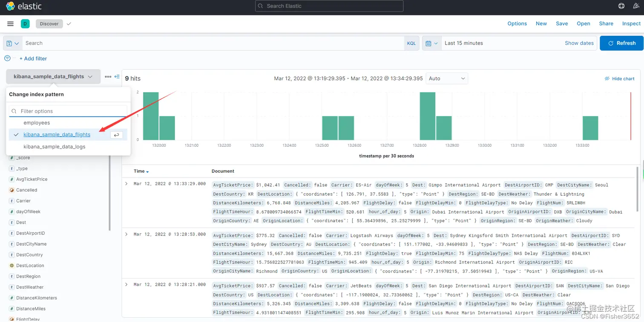
Task: Click Add filter link
Action: pos(33,58)
